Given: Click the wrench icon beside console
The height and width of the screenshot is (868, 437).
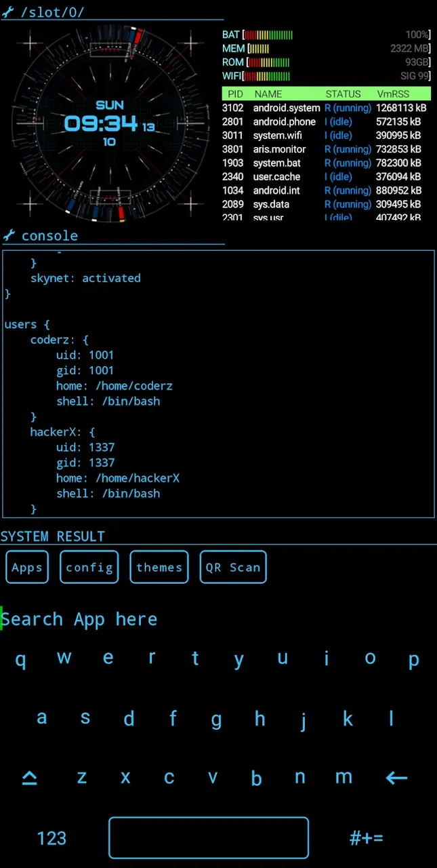Looking at the screenshot, I should (8, 235).
